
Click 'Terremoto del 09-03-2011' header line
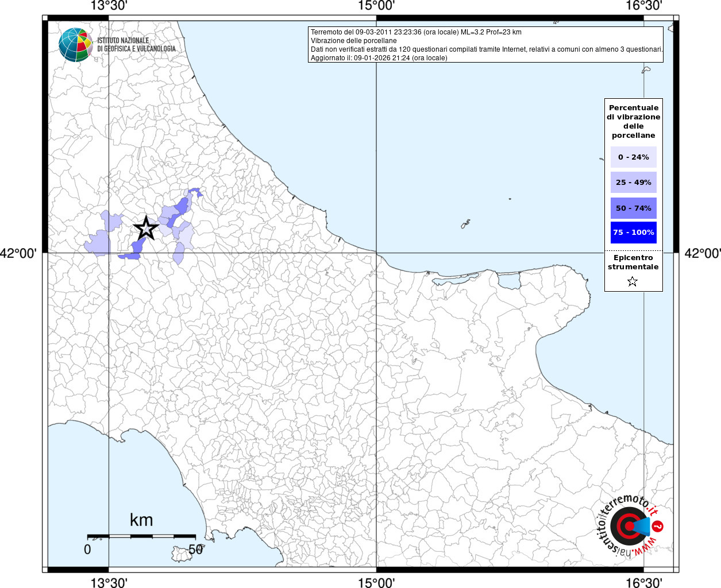[416, 32]
